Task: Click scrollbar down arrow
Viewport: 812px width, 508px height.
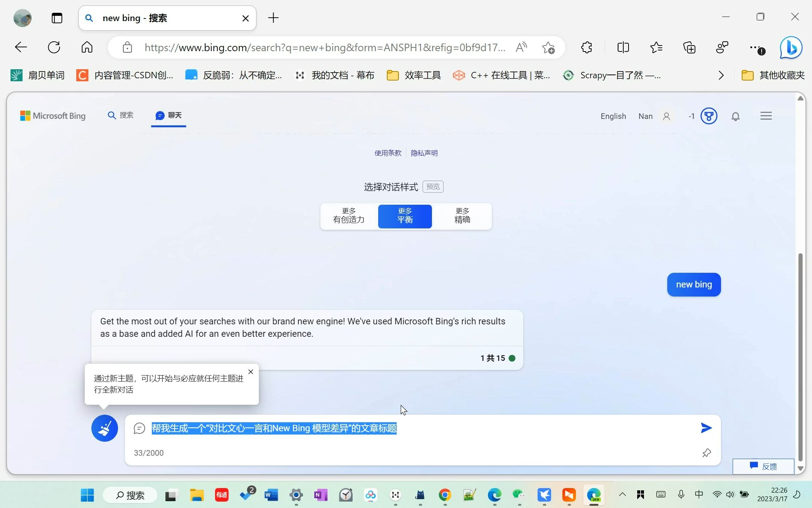Action: pyautogui.click(x=800, y=468)
